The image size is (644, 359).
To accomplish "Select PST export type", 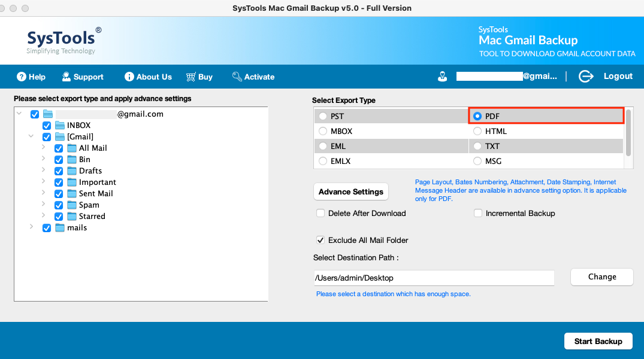I will [323, 116].
